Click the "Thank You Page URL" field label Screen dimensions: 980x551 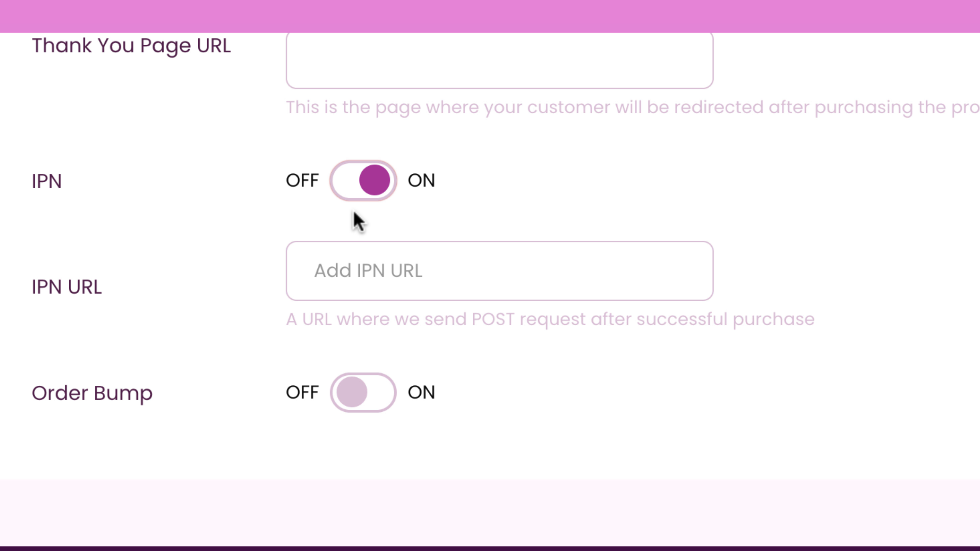[131, 46]
